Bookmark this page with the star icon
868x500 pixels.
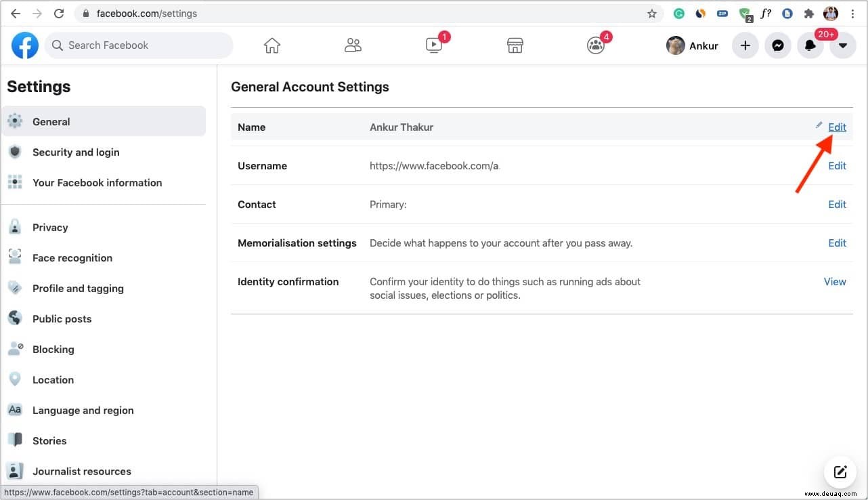(x=652, y=14)
